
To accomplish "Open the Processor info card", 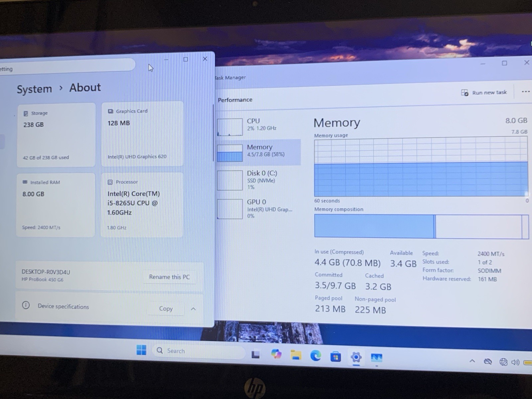I will tap(142, 205).
